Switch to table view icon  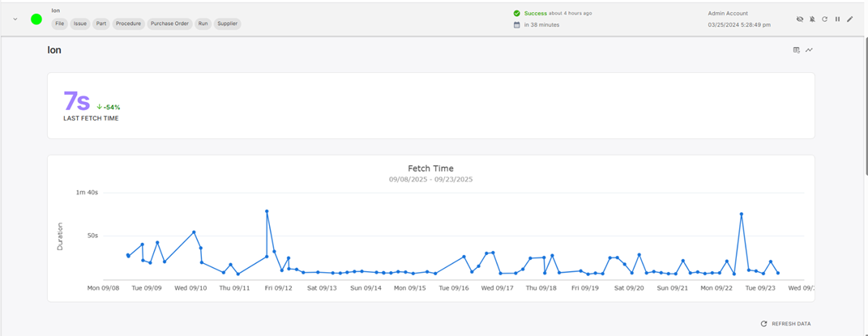(x=796, y=50)
